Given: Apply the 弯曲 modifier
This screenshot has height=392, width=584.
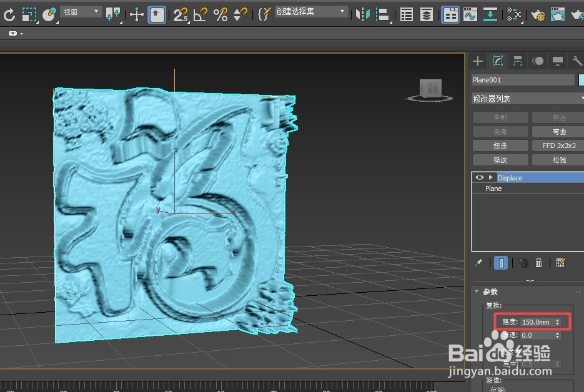Looking at the screenshot, I should [559, 132].
